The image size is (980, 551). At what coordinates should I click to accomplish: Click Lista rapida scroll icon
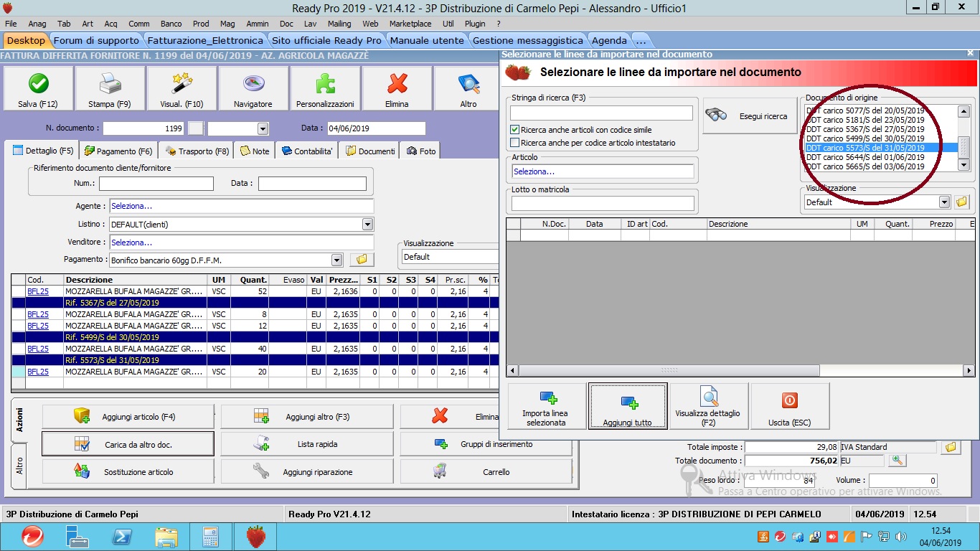click(261, 444)
